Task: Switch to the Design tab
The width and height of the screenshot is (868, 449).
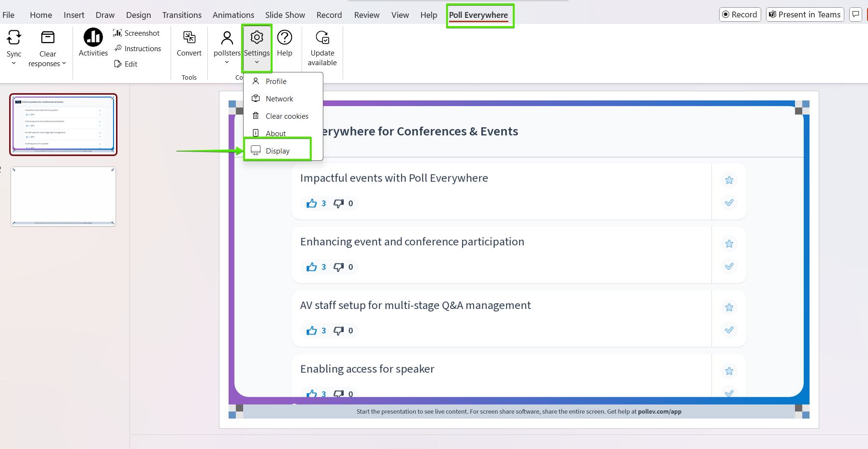Action: pos(139,15)
